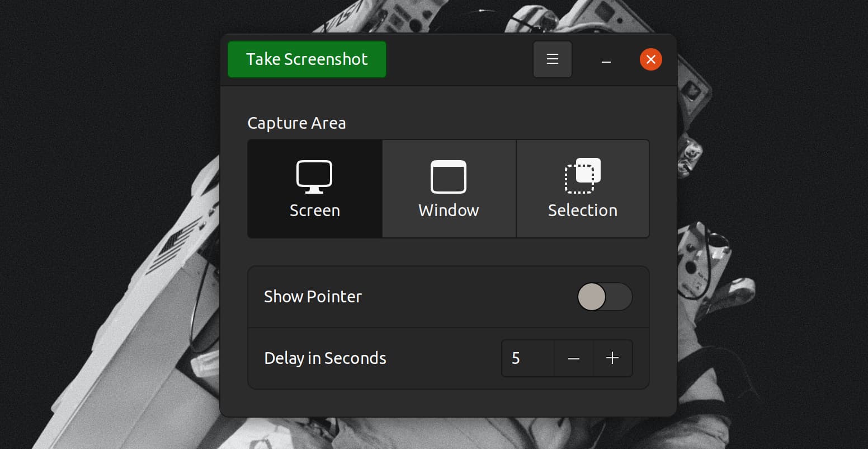Image resolution: width=868 pixels, height=449 pixels.
Task: Click the Capture Area heading
Action: pos(296,123)
